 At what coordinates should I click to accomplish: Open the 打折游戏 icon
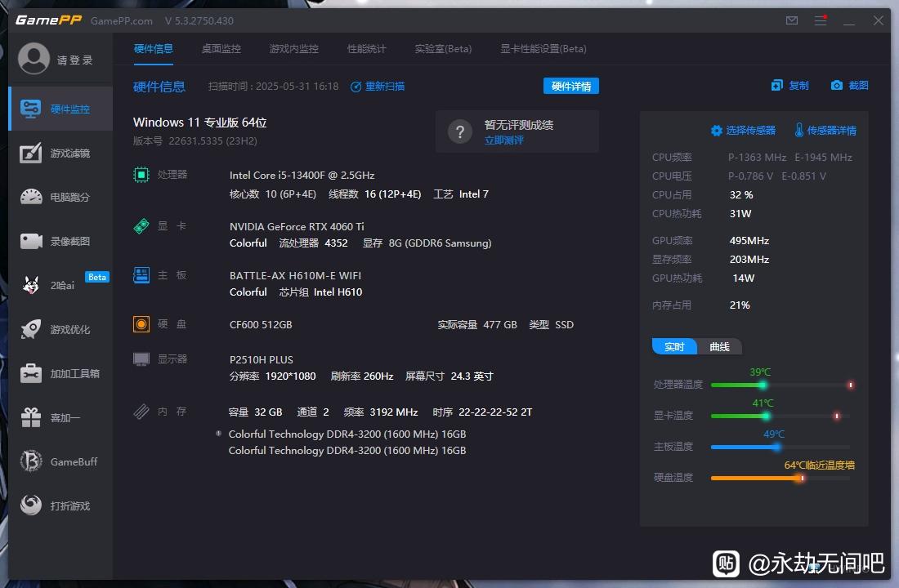pyautogui.click(x=31, y=505)
